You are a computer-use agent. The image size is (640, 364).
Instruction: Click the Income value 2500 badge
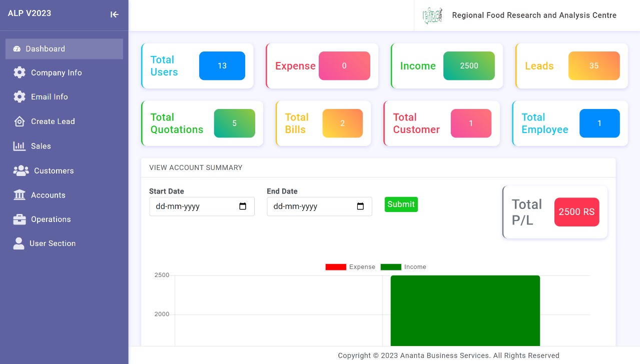tap(469, 65)
